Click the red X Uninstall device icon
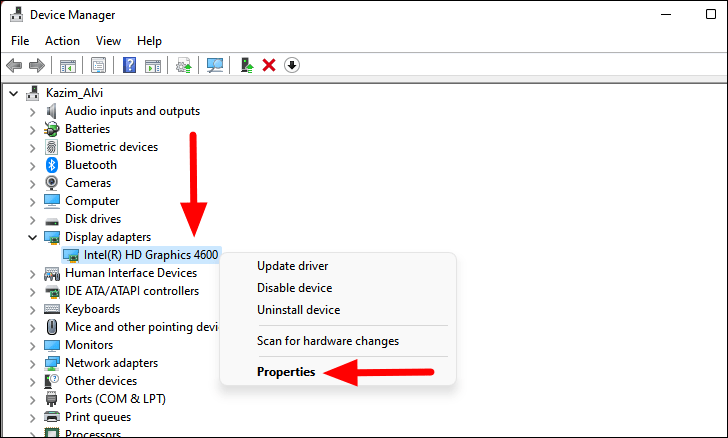Image resolution: width=728 pixels, height=438 pixels. click(269, 65)
